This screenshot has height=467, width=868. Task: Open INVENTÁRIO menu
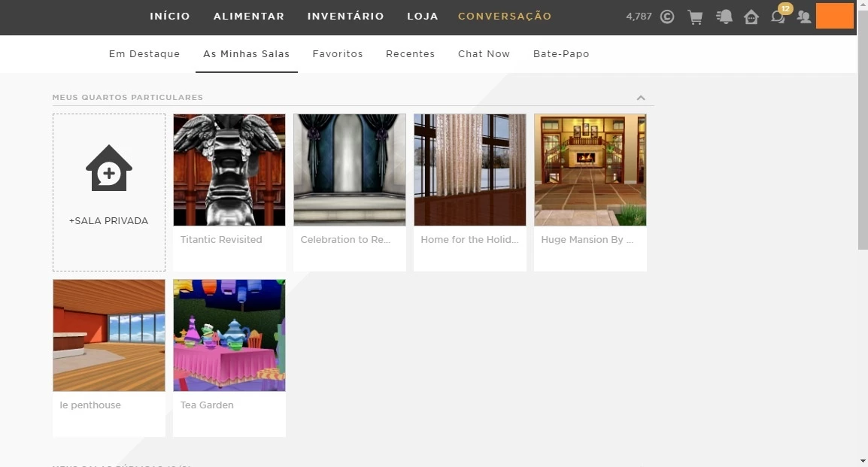tap(346, 17)
